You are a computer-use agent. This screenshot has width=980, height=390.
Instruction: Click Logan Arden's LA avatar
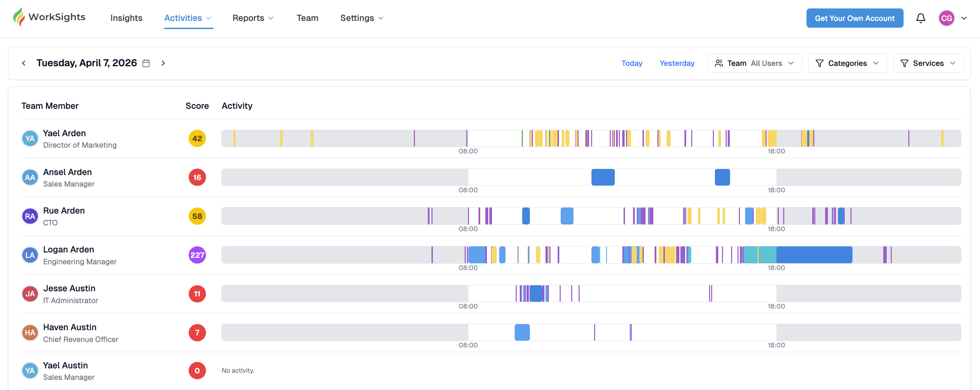point(30,255)
